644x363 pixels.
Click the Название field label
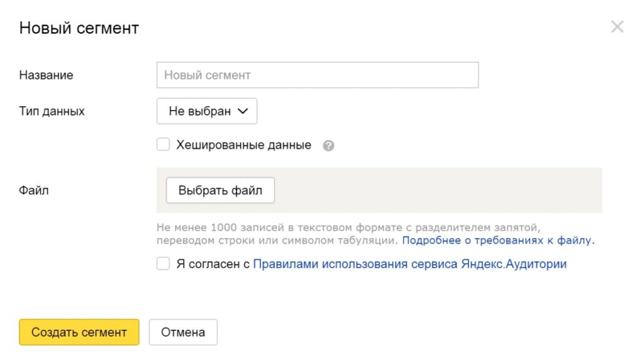tap(46, 75)
